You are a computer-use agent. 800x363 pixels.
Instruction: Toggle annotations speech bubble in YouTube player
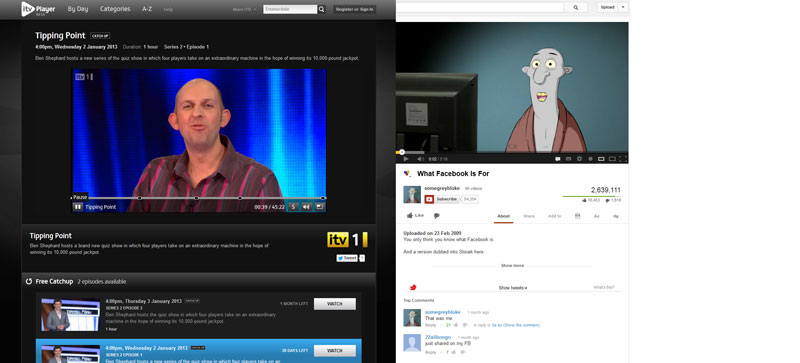[x=558, y=159]
